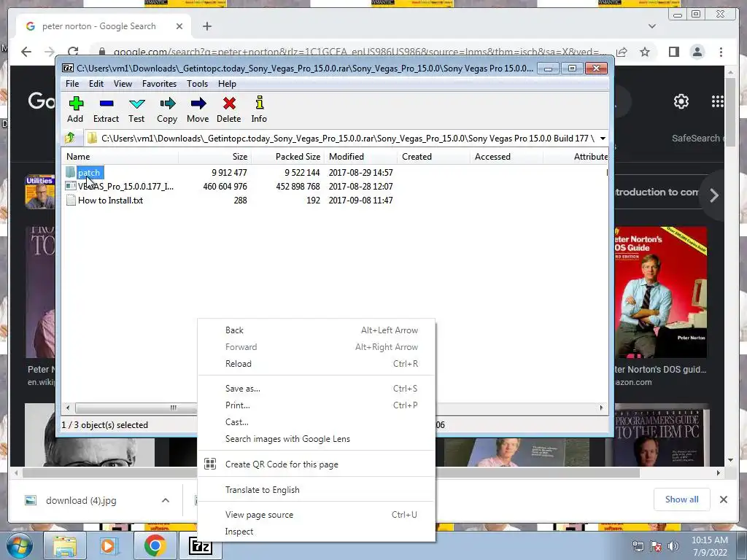Image resolution: width=747 pixels, height=560 pixels.
Task: Launch Windows Media Player from the taskbar
Action: pos(108,546)
